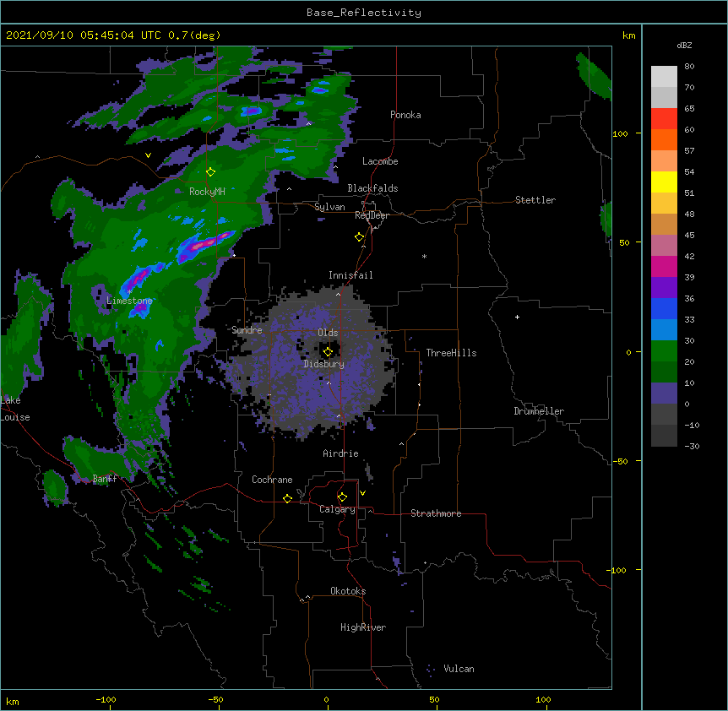Click the orange 60 dBZ legend swatch

[664, 139]
